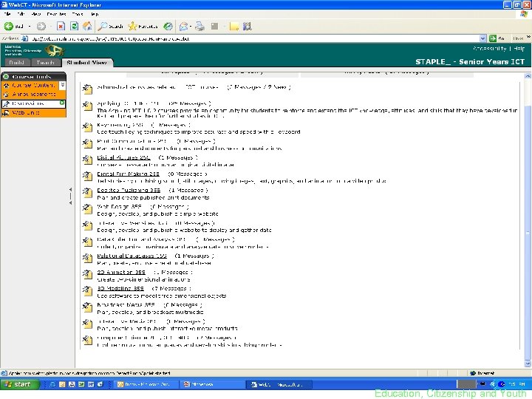
Task: Switch to the Teach tab
Action: pyautogui.click(x=45, y=62)
